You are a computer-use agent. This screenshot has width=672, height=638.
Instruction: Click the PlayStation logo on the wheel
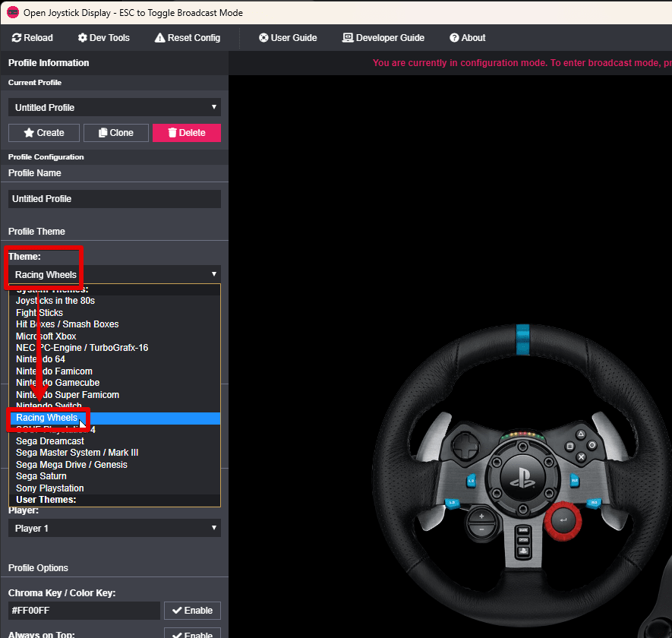[x=522, y=477]
